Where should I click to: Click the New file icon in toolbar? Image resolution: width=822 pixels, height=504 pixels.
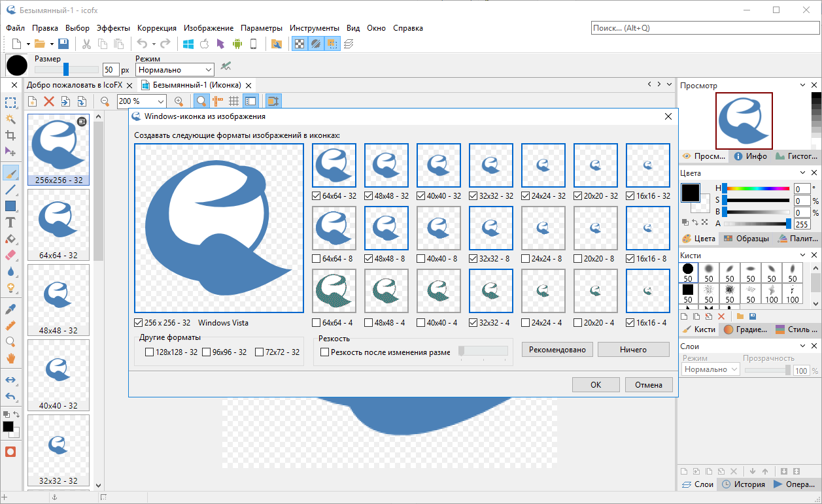(x=17, y=44)
